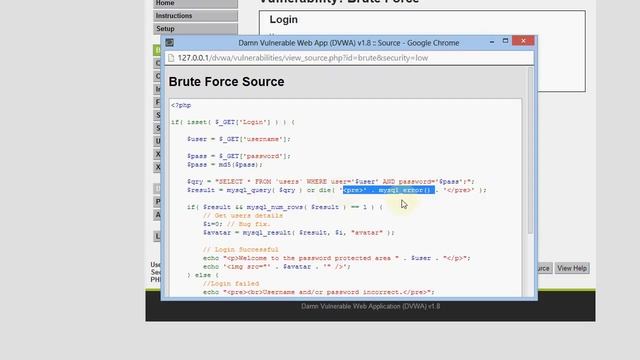Click the View Help button
The image size is (640, 360).
(572, 268)
